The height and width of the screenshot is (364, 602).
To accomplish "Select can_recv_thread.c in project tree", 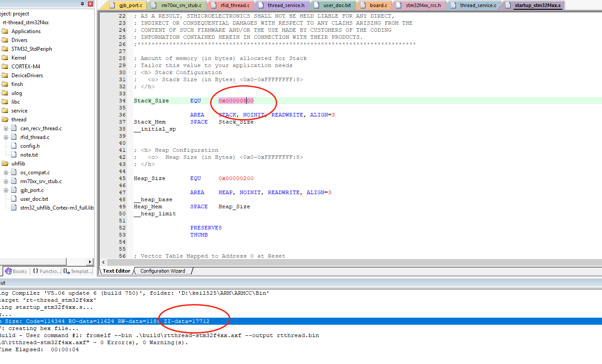I will coord(41,128).
